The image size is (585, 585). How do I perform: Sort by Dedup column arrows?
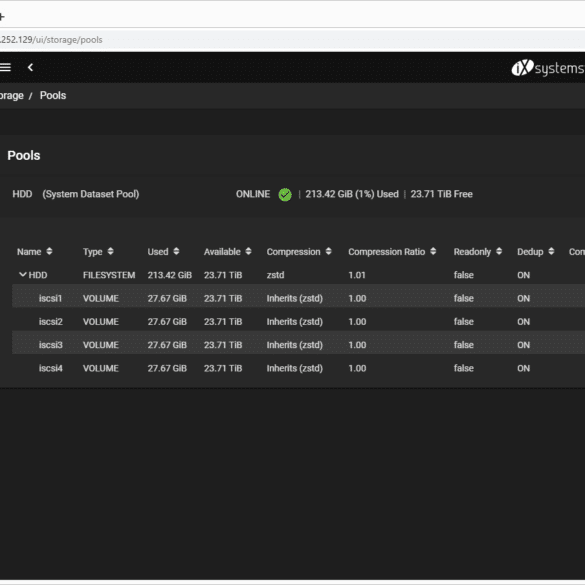click(x=551, y=251)
